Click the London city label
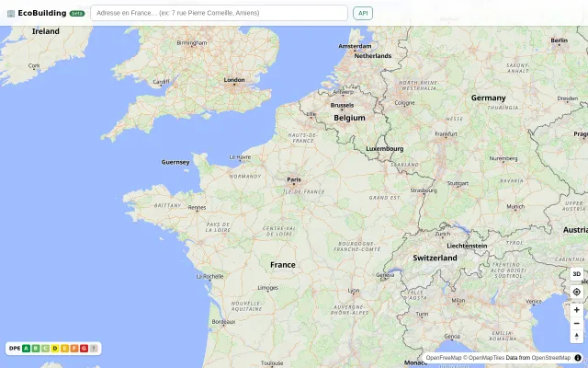The image size is (588, 368). (x=234, y=80)
